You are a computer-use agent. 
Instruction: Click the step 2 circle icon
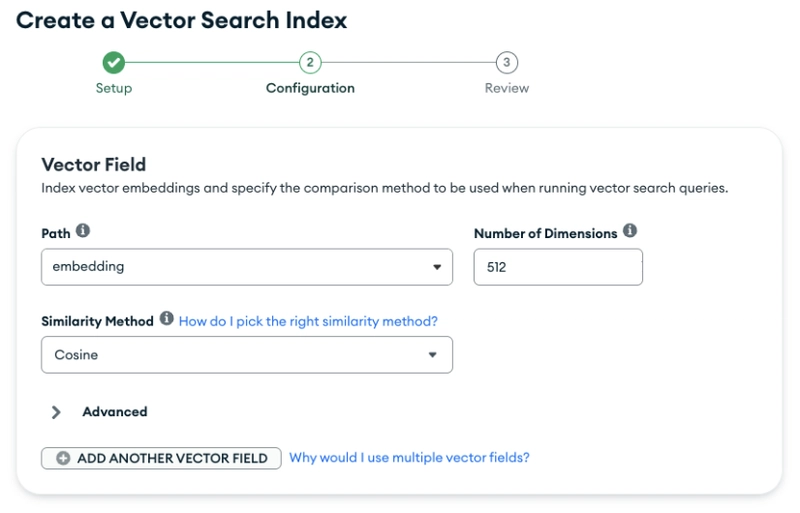pyautogui.click(x=310, y=63)
